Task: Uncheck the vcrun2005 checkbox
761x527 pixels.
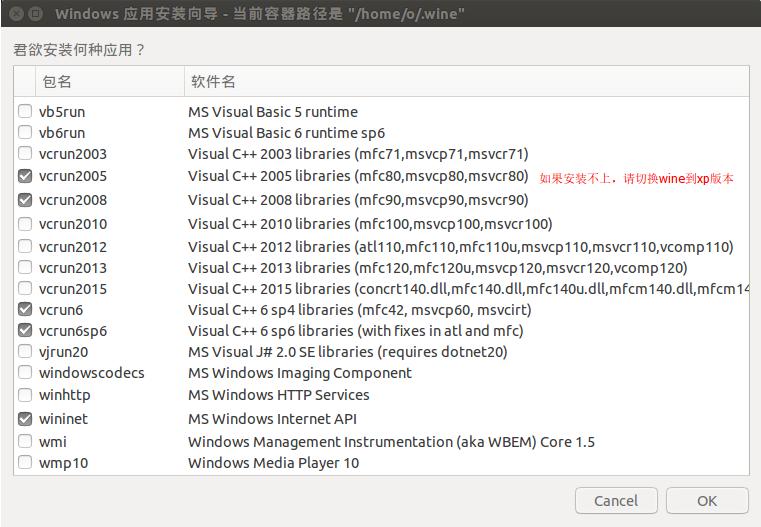Action: point(25,176)
